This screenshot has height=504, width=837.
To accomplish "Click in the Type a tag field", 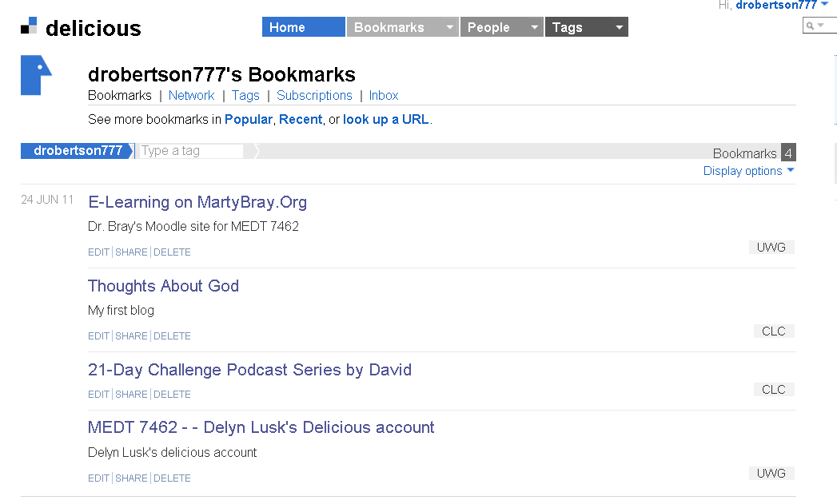I will pos(190,151).
